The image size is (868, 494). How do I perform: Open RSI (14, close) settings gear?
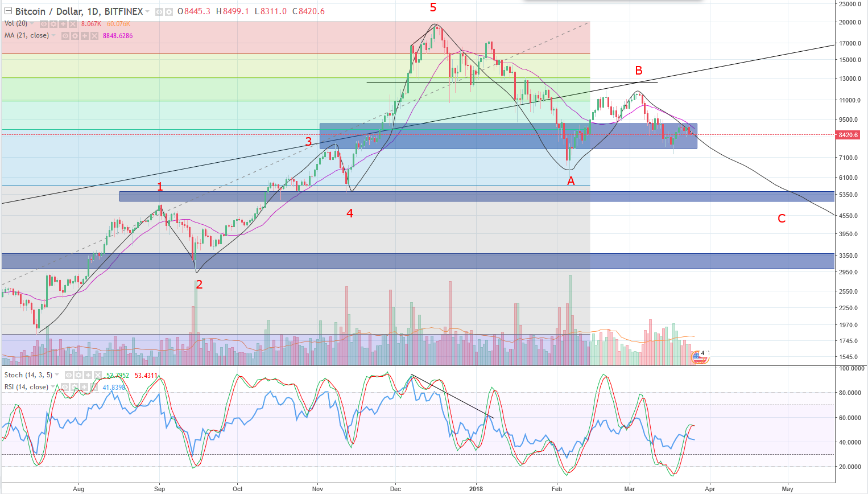(75, 387)
